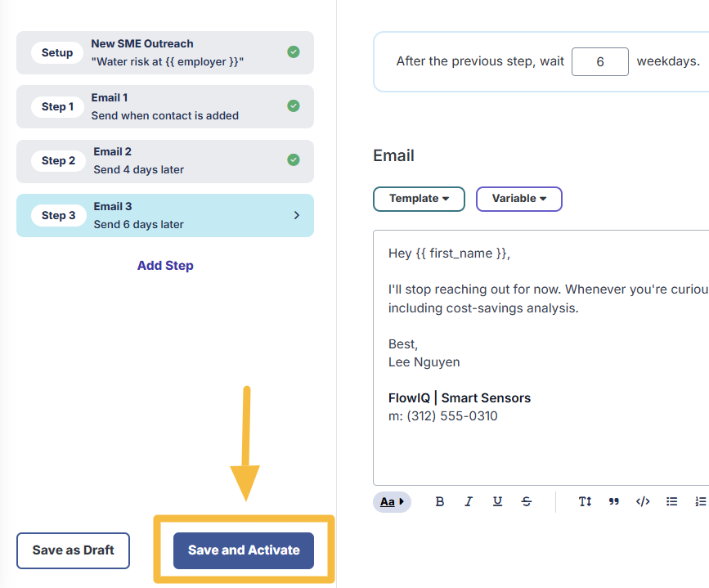This screenshot has width=709, height=588.
Task: Expand the Aa text formatting menu
Action: click(393, 501)
